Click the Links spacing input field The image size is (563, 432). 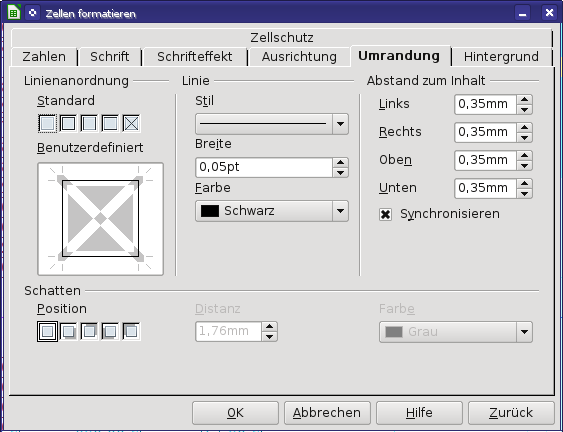(x=485, y=104)
